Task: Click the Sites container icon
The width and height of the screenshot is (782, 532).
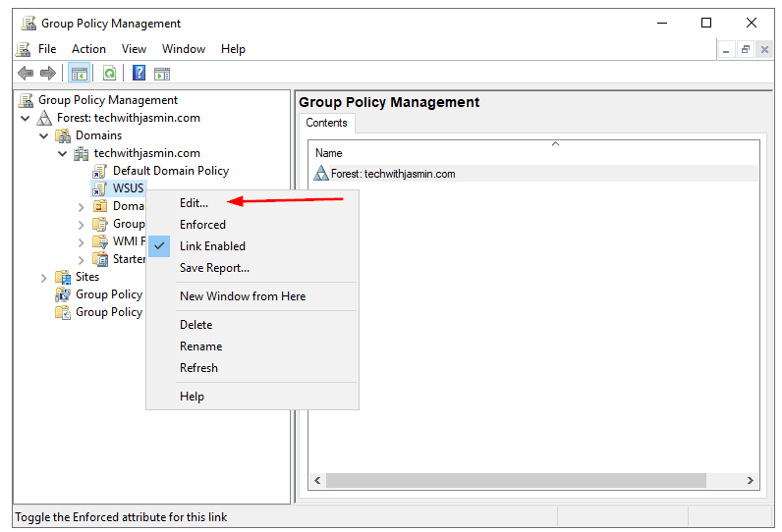Action: click(x=63, y=277)
